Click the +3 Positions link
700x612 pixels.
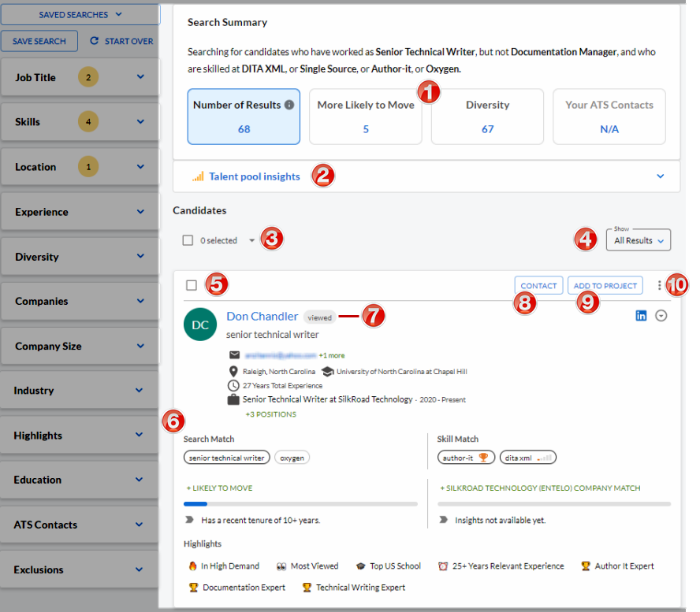point(270,414)
